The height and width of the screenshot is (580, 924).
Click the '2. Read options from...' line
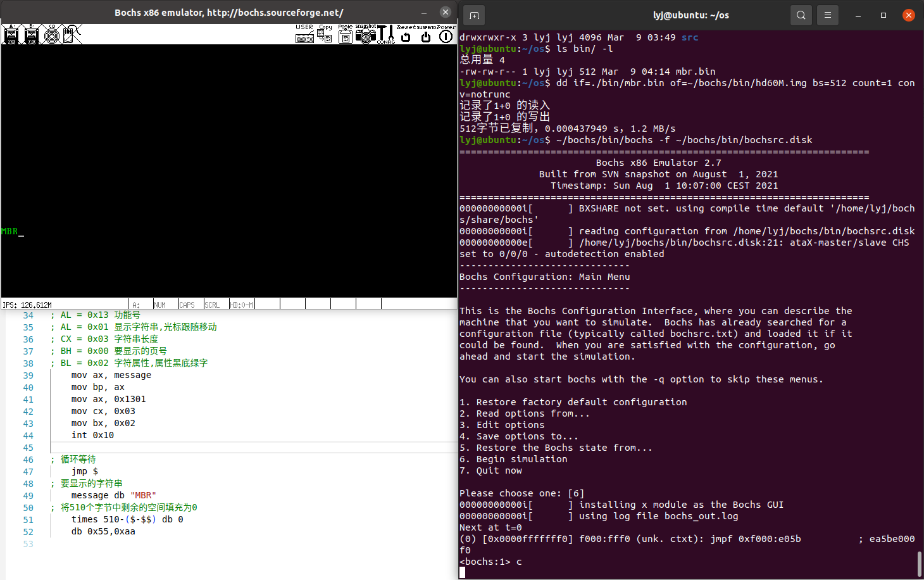525,413
